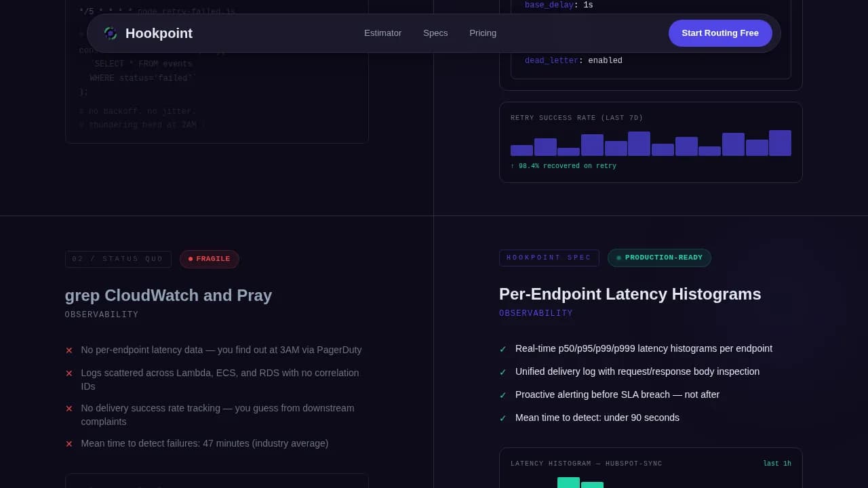This screenshot has height=488, width=868.
Task: Click the checkmark beside Mean time to detect: under 90 seconds
Action: (x=503, y=418)
